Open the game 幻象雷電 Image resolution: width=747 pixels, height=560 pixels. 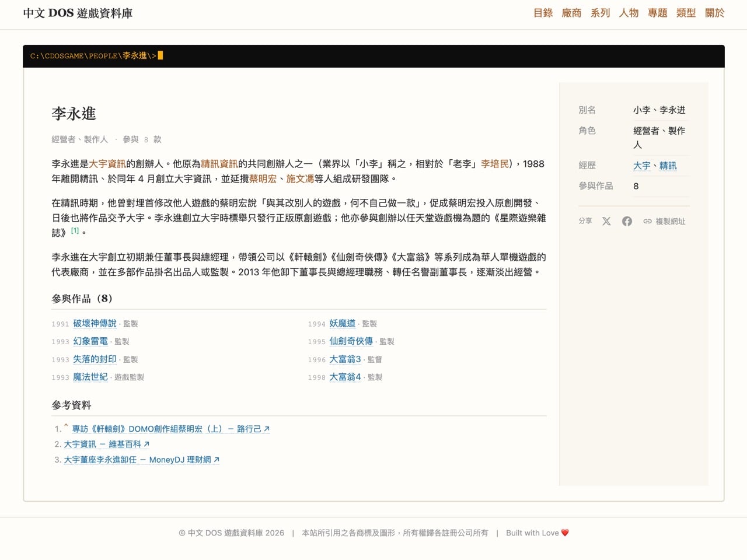(90, 341)
